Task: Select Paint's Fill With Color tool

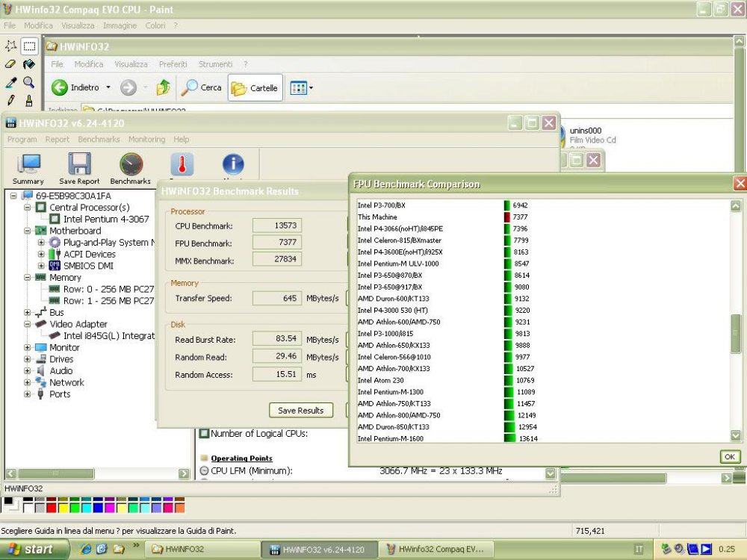Action: point(29,63)
